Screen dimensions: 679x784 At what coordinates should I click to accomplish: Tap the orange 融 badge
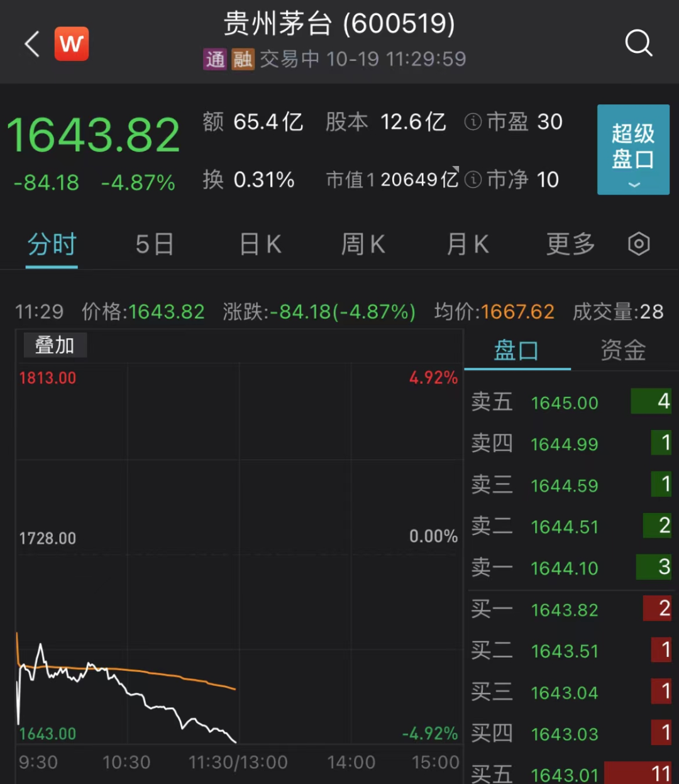point(243,59)
